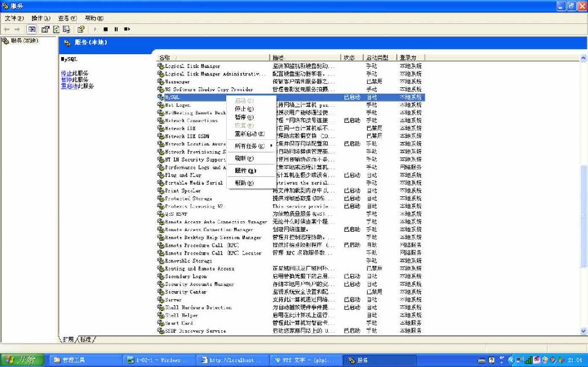Select the Routing and Remote Access service name
Image resolution: width=588 pixels, height=367 pixels.
199,269
